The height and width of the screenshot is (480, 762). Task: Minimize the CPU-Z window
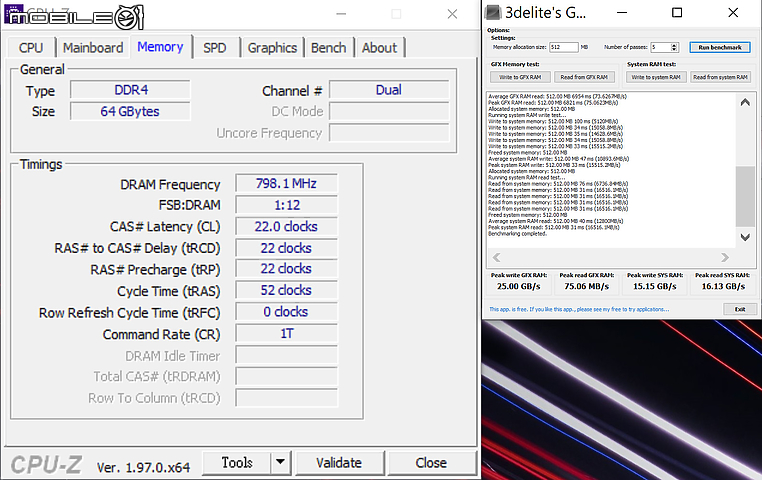341,14
